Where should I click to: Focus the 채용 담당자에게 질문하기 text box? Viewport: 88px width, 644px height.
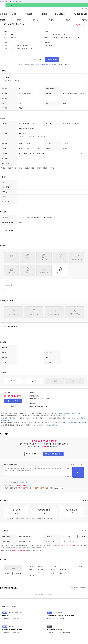[x=37, y=471]
